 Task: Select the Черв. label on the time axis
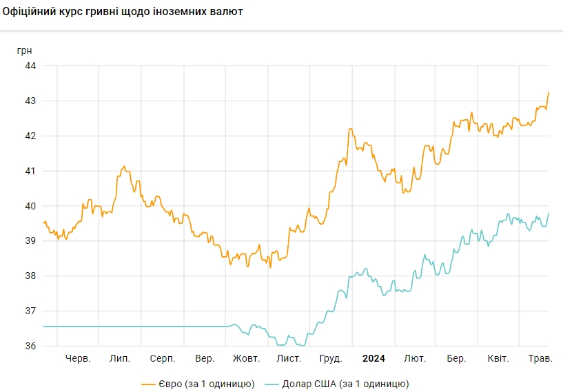pos(78,358)
